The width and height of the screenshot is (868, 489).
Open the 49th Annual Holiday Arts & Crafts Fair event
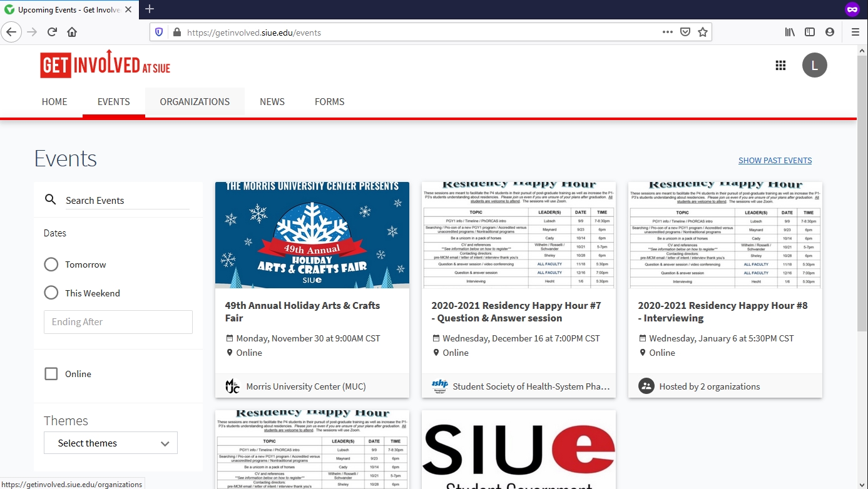click(302, 311)
